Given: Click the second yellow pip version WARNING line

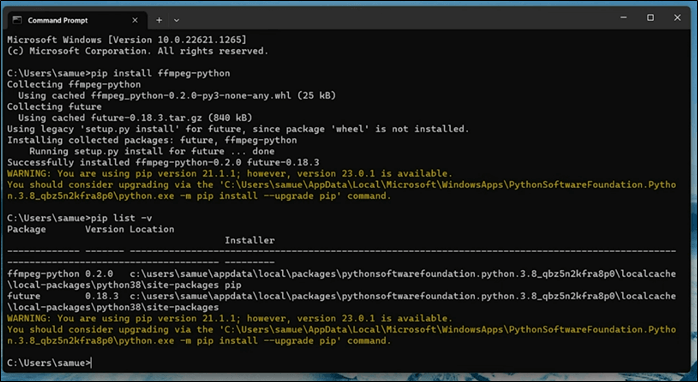Looking at the screenshot, I should click(x=230, y=318).
